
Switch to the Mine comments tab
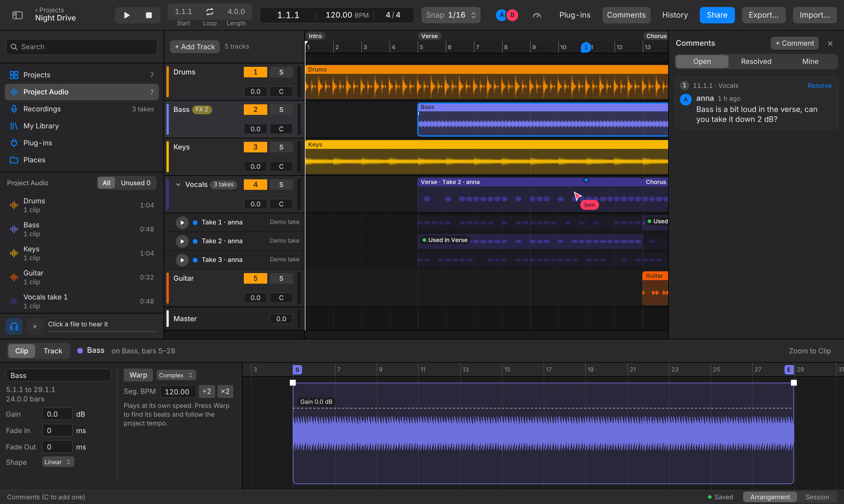pos(810,62)
